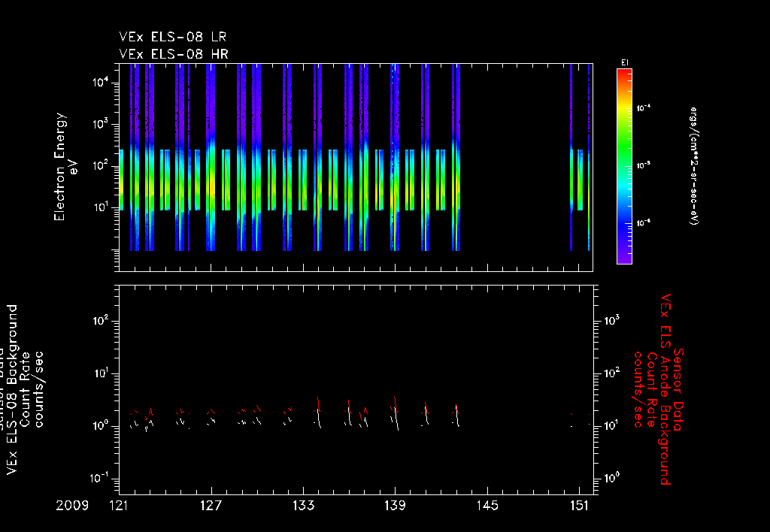Click day 139 on the time axis
Screen dimensions: 770x532
coord(396,506)
